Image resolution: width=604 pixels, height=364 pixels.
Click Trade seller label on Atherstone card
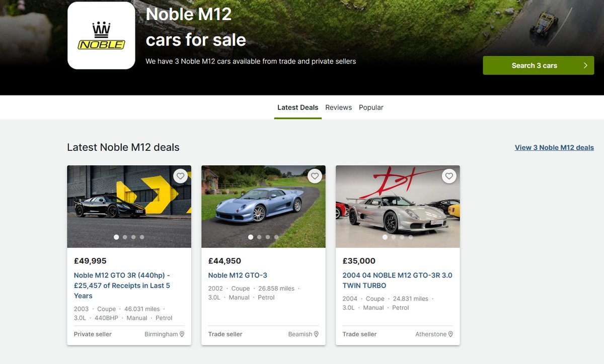point(359,334)
